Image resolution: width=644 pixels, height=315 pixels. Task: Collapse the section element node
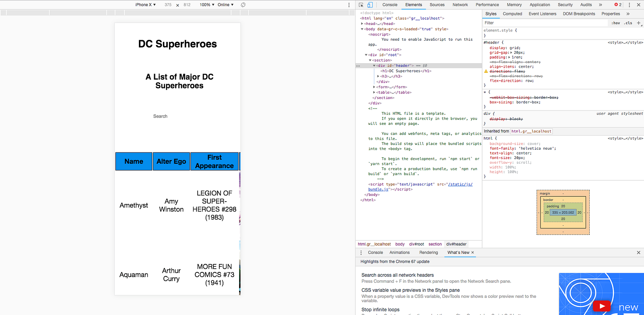370,60
